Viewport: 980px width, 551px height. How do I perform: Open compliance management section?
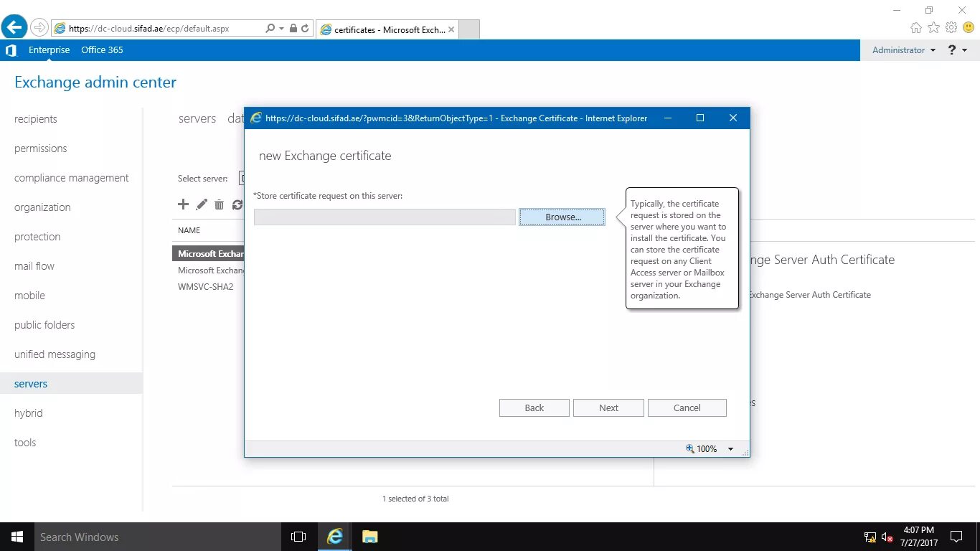pos(72,178)
